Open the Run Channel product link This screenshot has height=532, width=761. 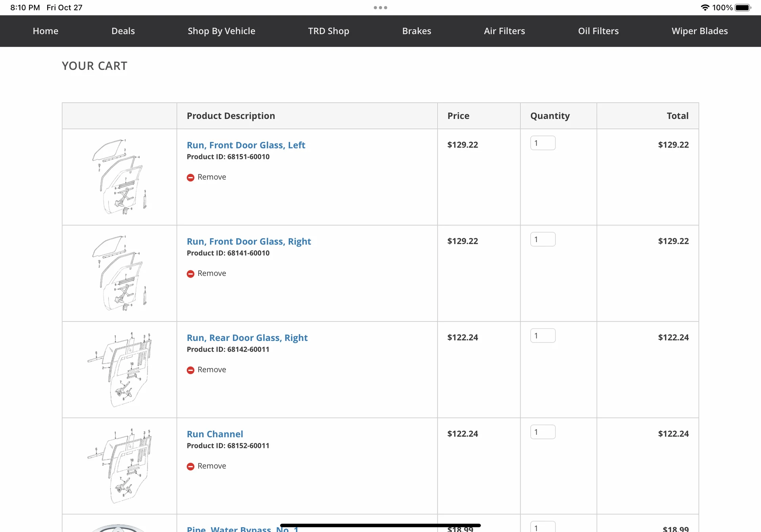tap(215, 434)
